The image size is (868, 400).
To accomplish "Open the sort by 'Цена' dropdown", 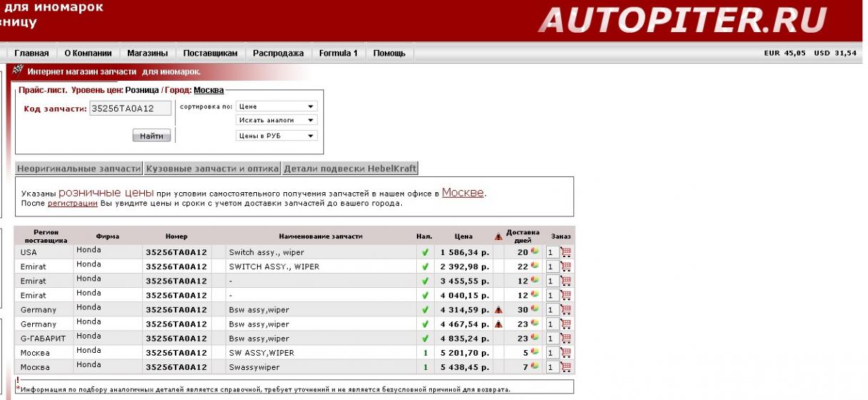I will [x=276, y=106].
